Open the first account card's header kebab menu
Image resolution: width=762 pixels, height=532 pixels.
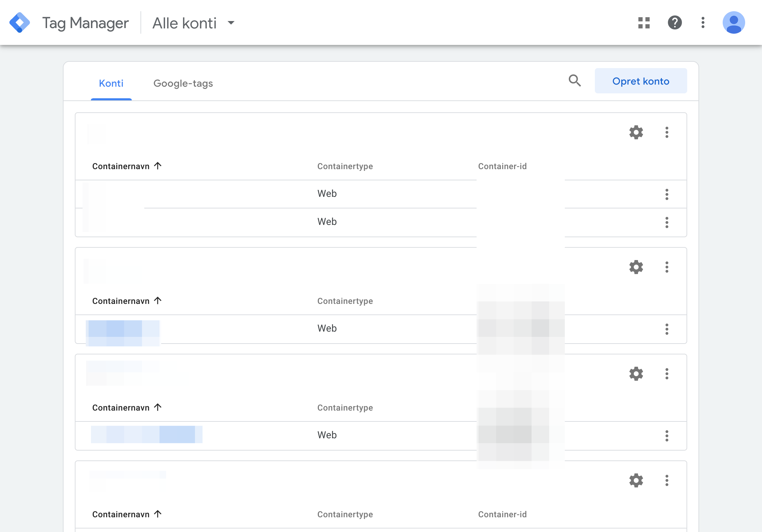pos(667,132)
